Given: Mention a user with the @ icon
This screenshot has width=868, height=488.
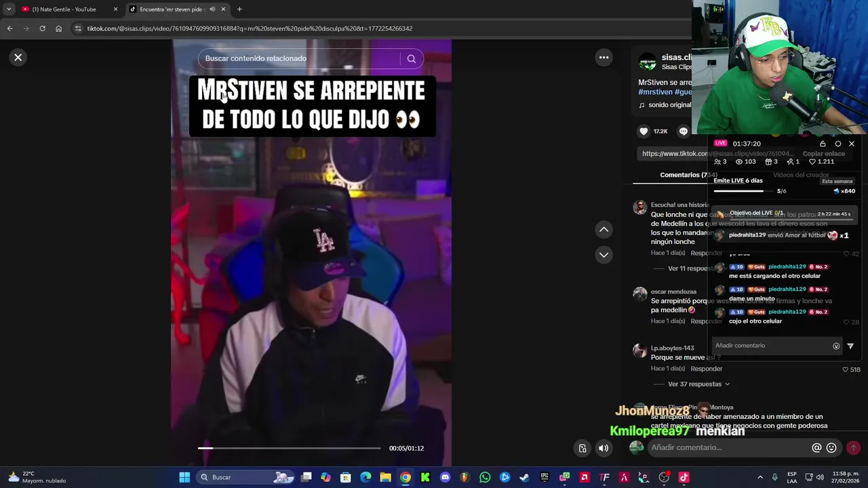Looking at the screenshot, I should point(816,448).
